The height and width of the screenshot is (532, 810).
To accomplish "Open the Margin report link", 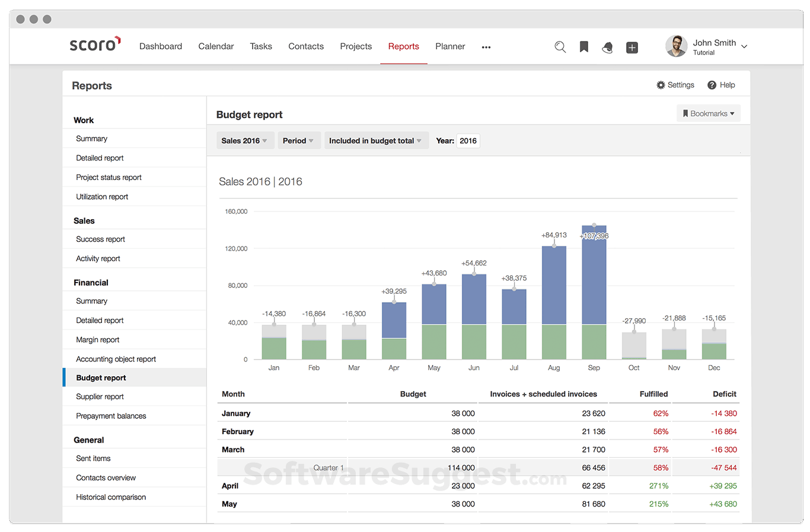I will click(98, 340).
